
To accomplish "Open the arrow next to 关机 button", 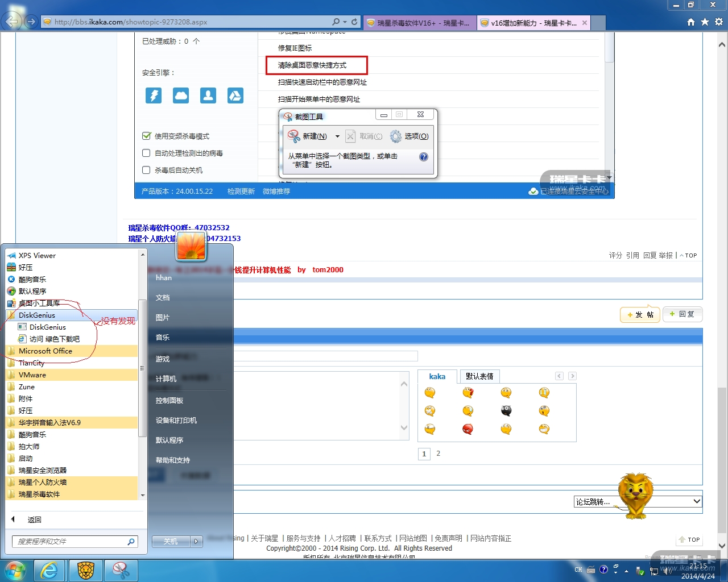I will tap(196, 542).
